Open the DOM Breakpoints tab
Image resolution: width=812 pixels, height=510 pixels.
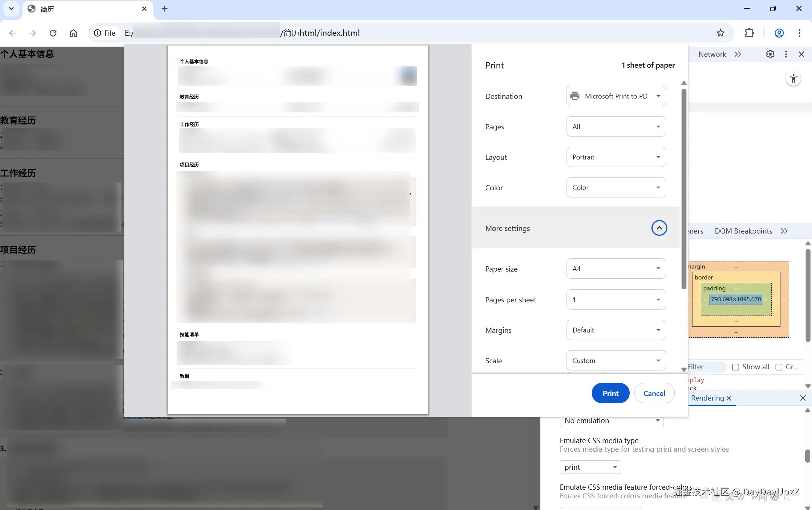click(743, 231)
